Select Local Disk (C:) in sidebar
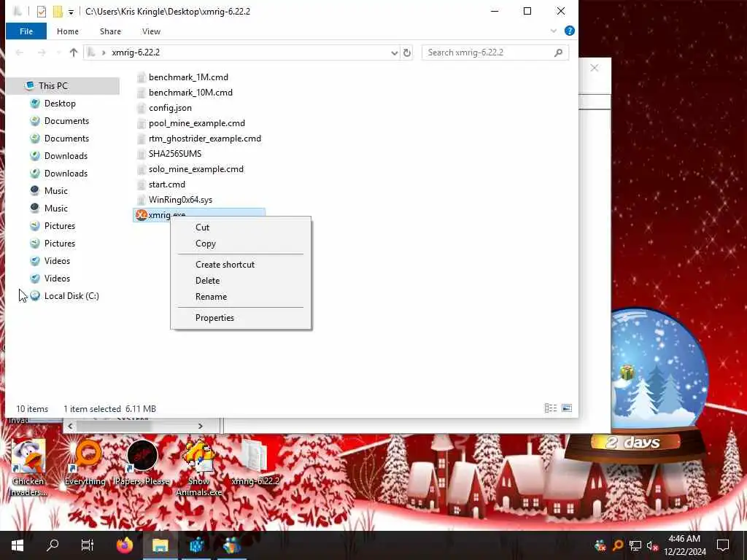The image size is (747, 560). (71, 296)
